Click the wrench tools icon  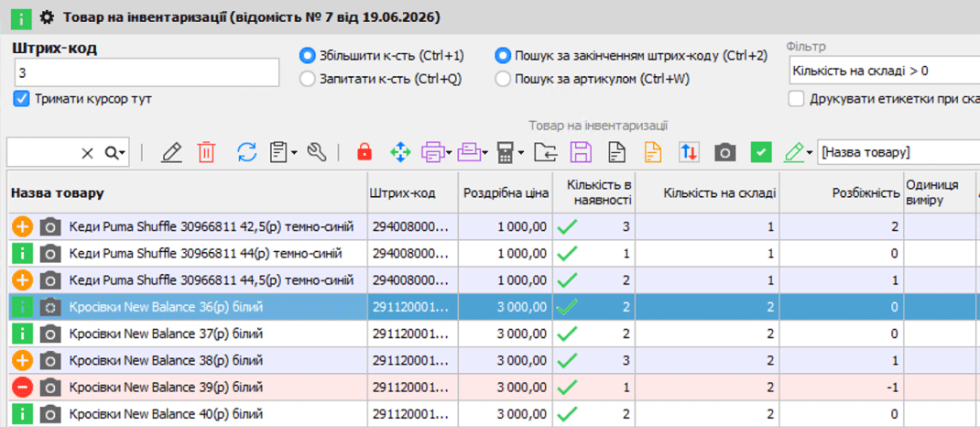point(318,152)
